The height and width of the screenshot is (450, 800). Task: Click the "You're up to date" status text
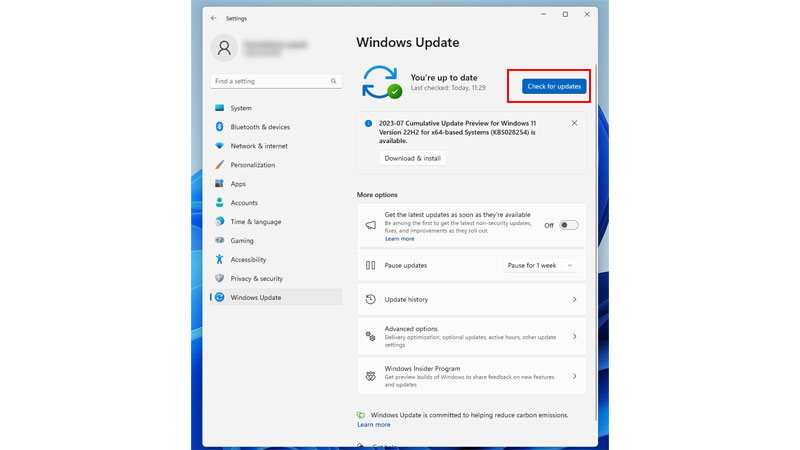(444, 78)
